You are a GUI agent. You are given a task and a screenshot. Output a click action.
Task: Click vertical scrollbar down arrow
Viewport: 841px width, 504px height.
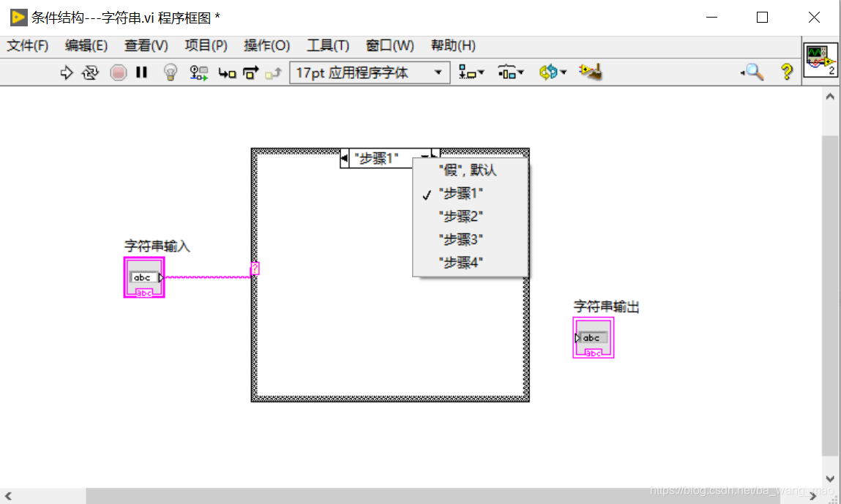coord(830,478)
